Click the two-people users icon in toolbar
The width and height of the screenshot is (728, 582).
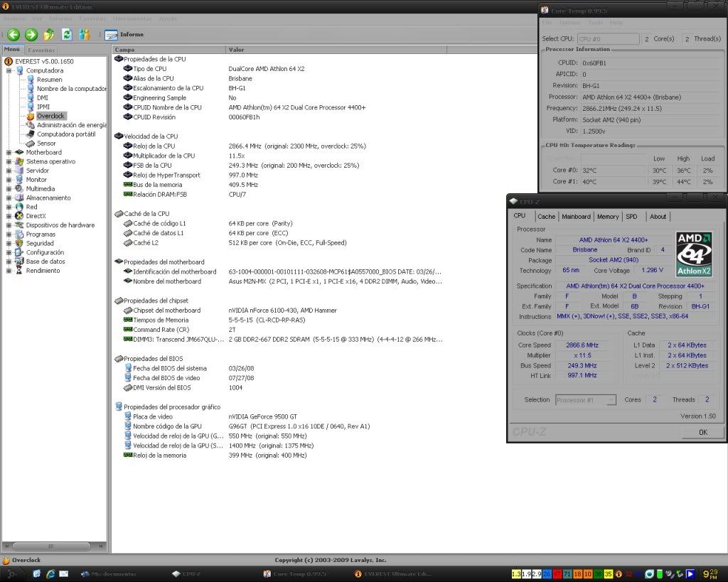(x=85, y=34)
